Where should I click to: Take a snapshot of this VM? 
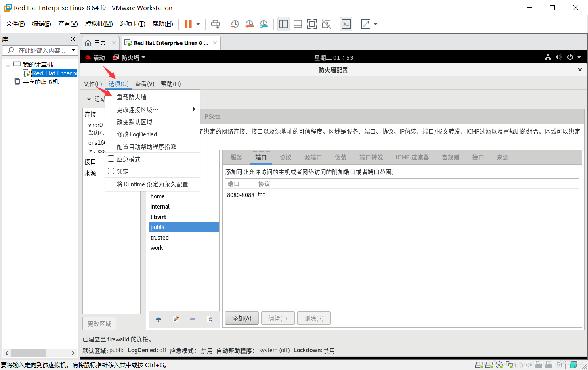[x=235, y=24]
